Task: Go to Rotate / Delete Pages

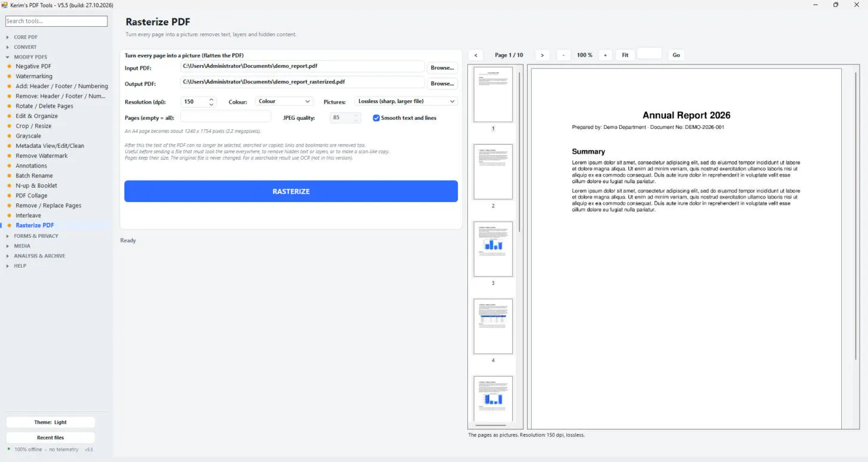Action: coord(45,106)
